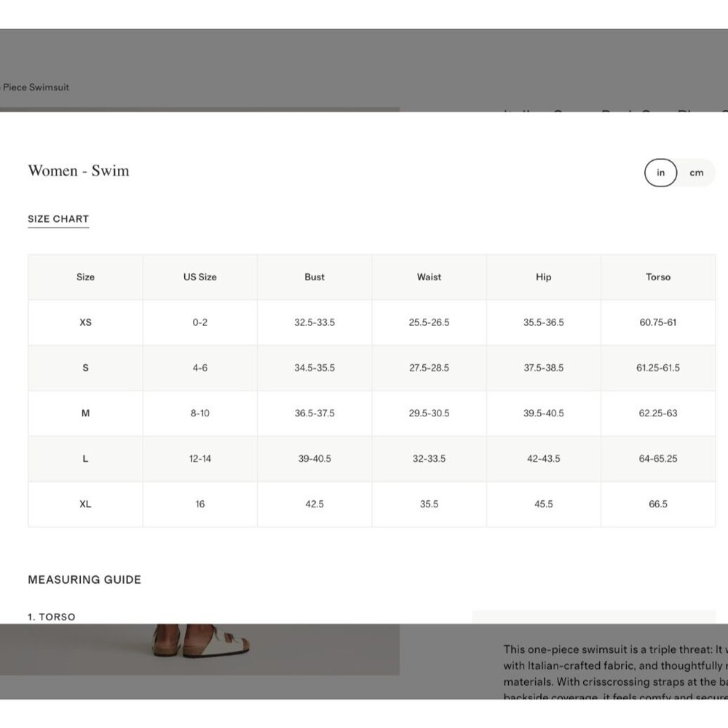
Task: Click the MEASURING GUIDE heading
Action: [x=84, y=580]
